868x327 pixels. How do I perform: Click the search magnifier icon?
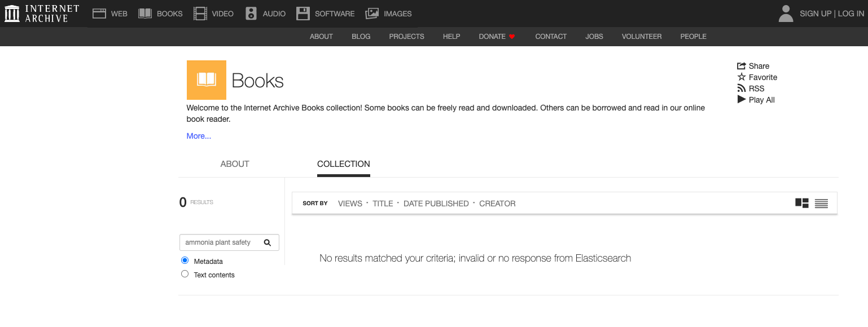click(268, 242)
